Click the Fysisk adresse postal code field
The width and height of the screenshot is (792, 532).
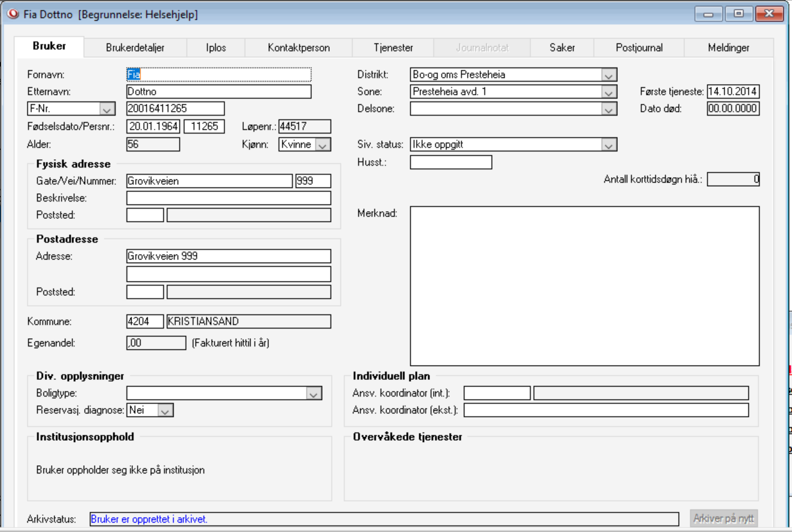click(145, 215)
